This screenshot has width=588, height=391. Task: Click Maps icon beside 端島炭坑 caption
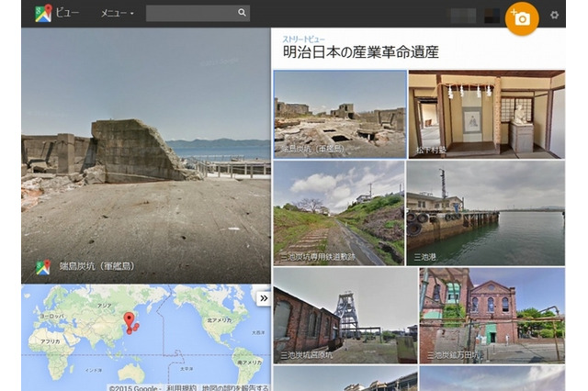coord(43,267)
